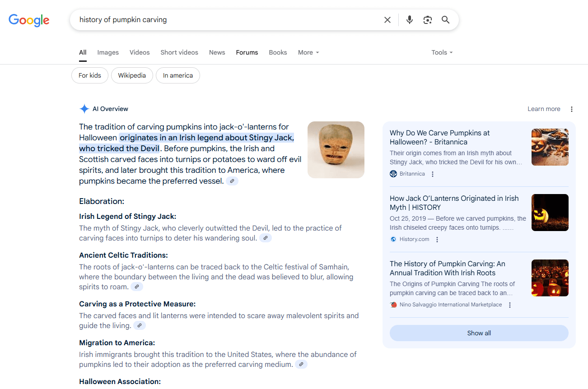Click the Google logo
Viewport: 588px width, 389px height.
(x=29, y=20)
